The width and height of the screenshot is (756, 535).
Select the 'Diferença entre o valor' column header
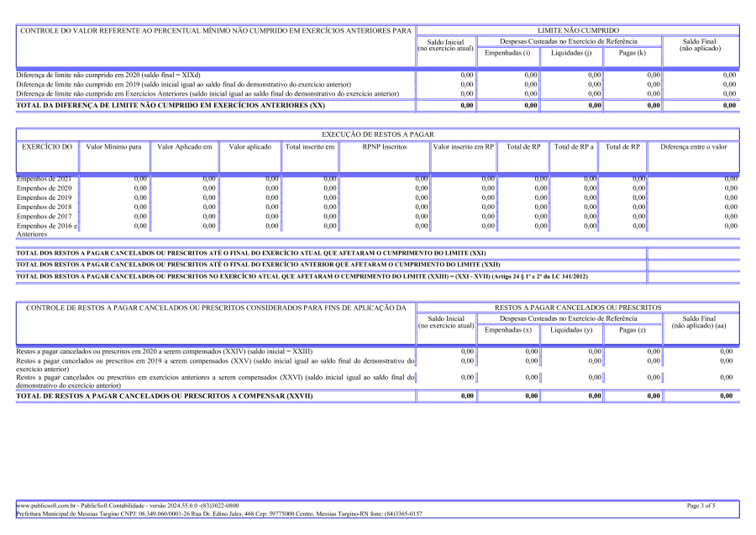click(x=693, y=146)
